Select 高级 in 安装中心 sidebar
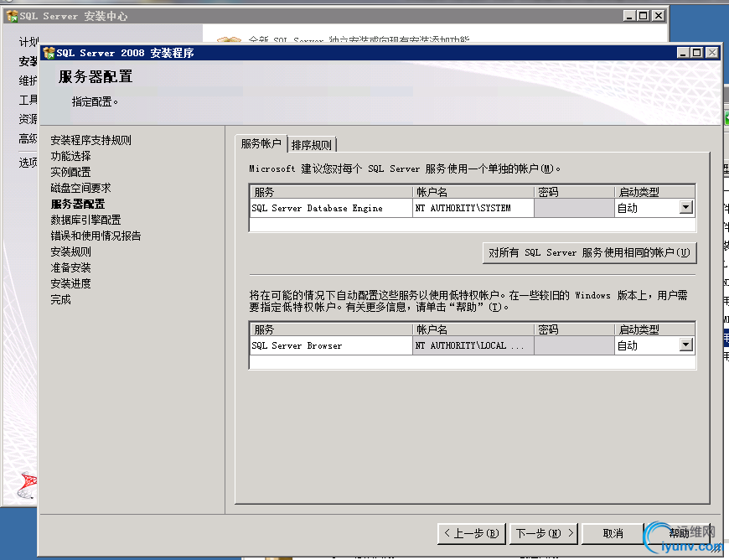Viewport: 729px width, 560px height. pos(28,138)
